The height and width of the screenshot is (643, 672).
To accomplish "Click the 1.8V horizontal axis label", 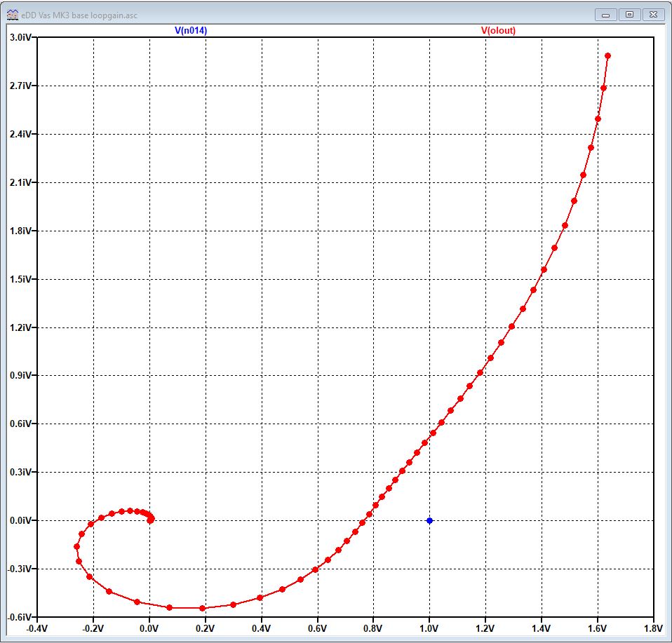I will (653, 628).
